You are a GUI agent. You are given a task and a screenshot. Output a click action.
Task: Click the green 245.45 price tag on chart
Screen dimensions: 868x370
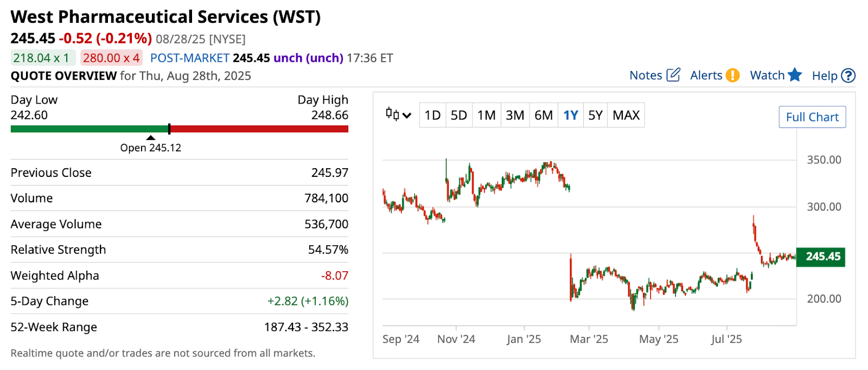821,257
